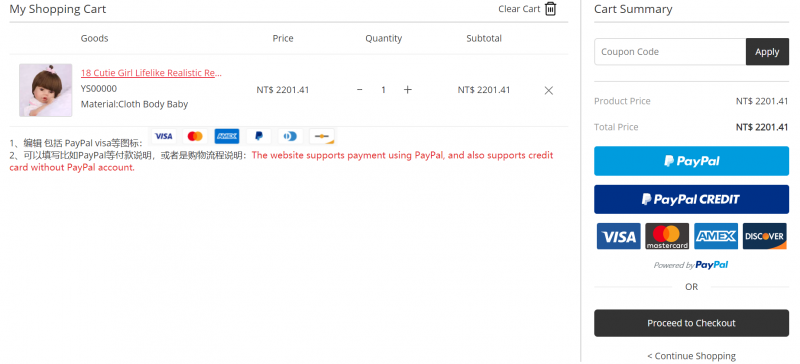The image size is (800, 364).
Task: Click the Coupon Code input field
Action: 670,52
